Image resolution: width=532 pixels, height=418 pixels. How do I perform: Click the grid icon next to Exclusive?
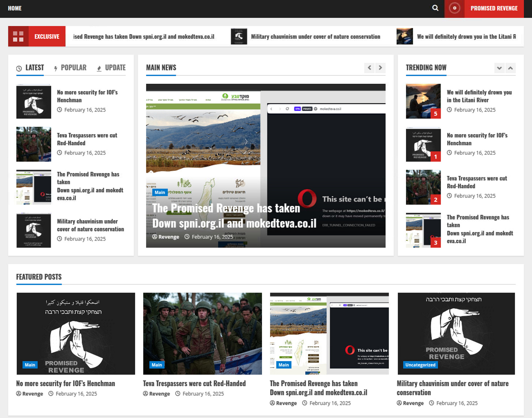pyautogui.click(x=18, y=36)
